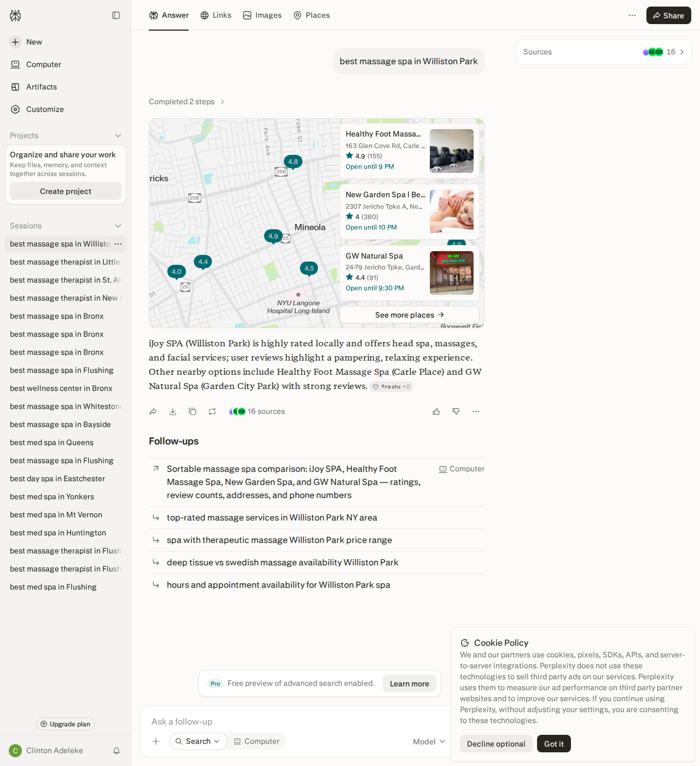This screenshot has width=700, height=766.
Task: Rewrite answer using the retry icon
Action: (x=212, y=411)
